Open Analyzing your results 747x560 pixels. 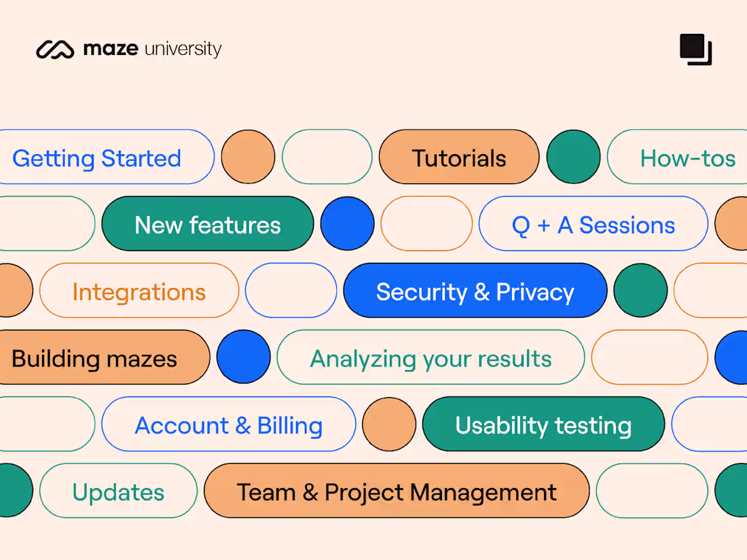pyautogui.click(x=431, y=358)
